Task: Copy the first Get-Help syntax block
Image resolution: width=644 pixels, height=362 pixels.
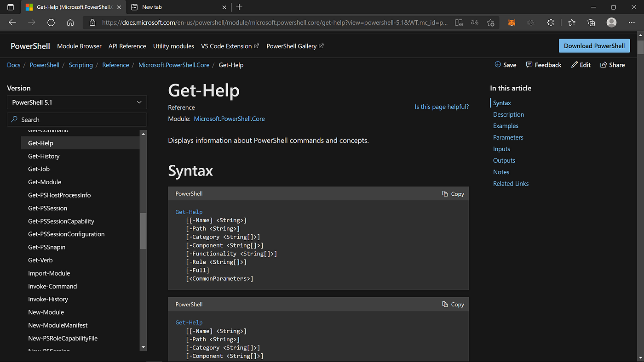Action: (453, 193)
